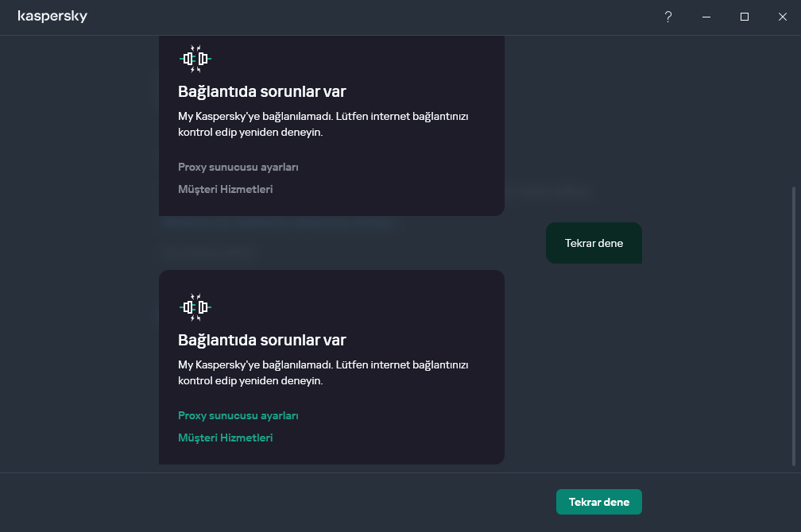Click the upper card's Bağlantıda sorunlar var heading

pos(262,91)
